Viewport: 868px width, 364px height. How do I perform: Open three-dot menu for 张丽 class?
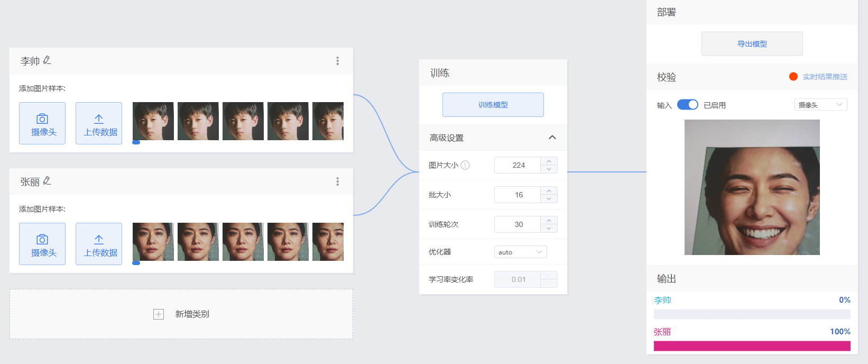[x=337, y=181]
